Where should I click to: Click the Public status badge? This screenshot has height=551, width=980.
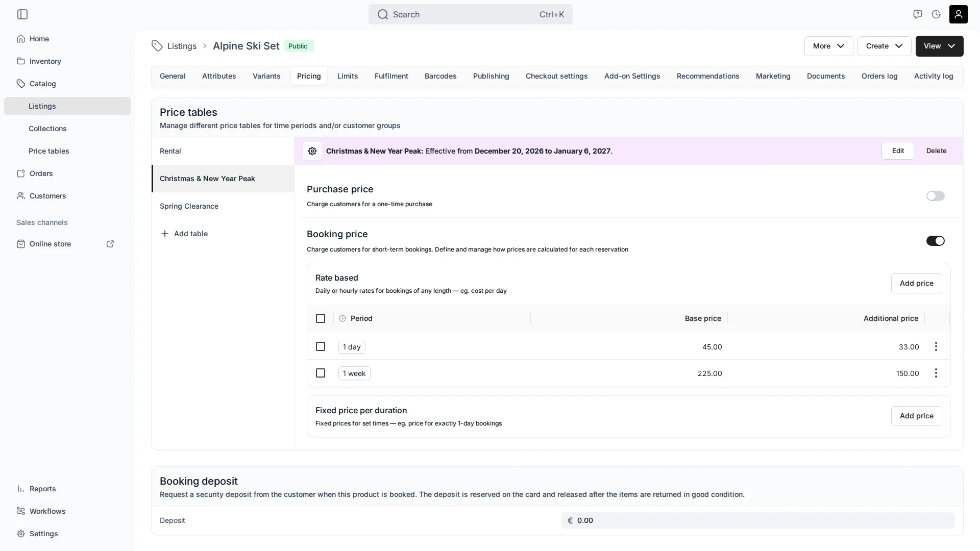[x=298, y=46]
